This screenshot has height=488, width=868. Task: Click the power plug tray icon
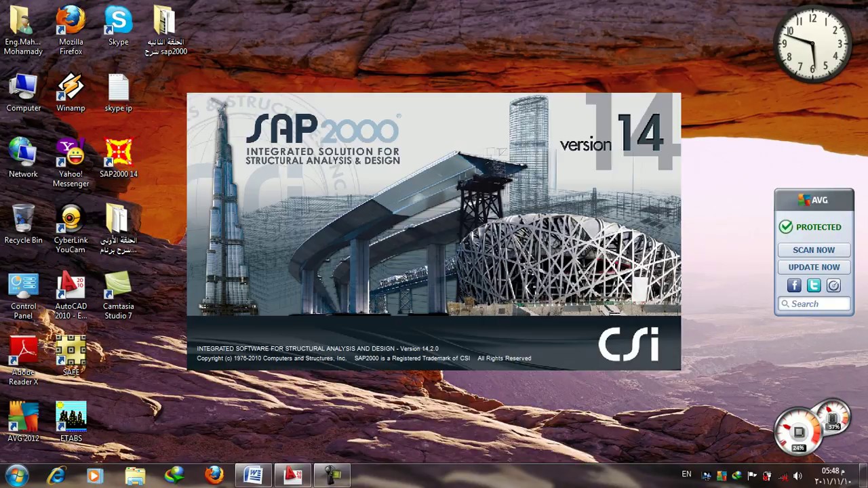(x=767, y=476)
